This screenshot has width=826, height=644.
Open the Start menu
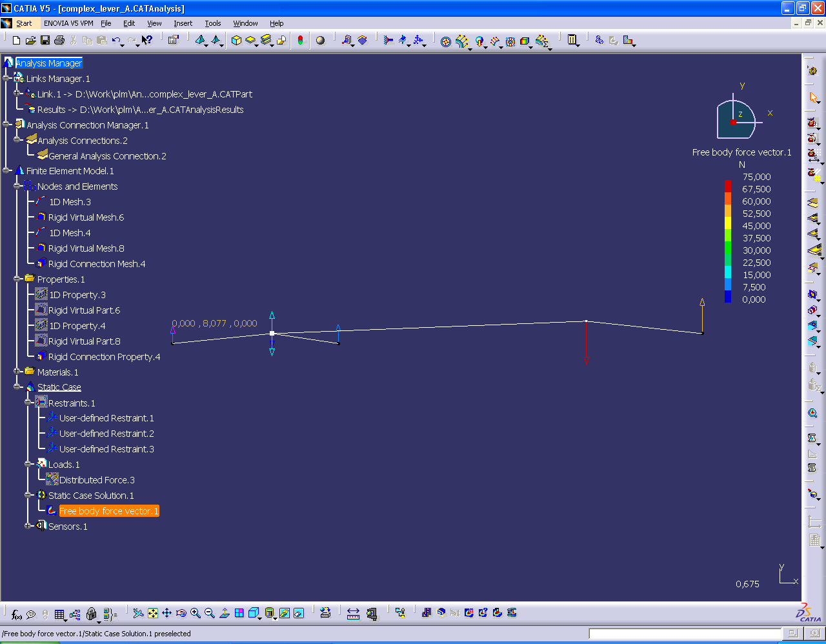[x=24, y=23]
